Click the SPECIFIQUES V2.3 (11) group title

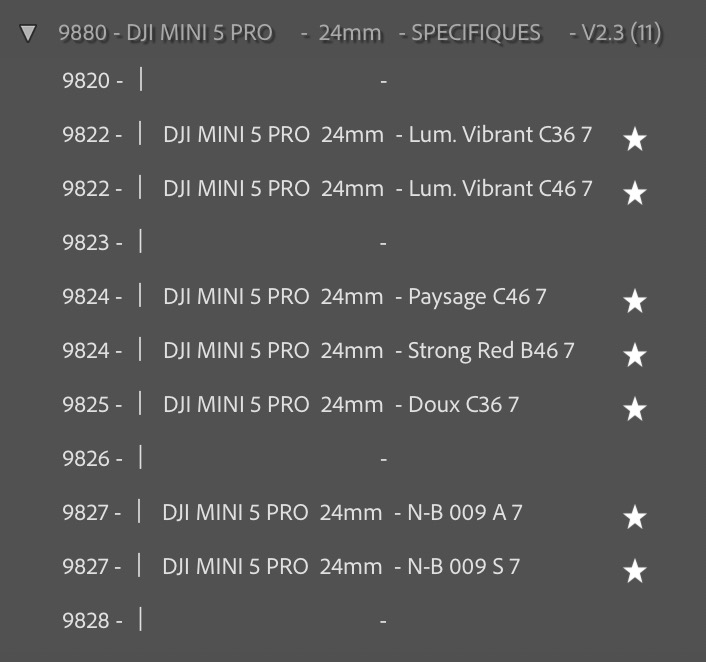(360, 33)
